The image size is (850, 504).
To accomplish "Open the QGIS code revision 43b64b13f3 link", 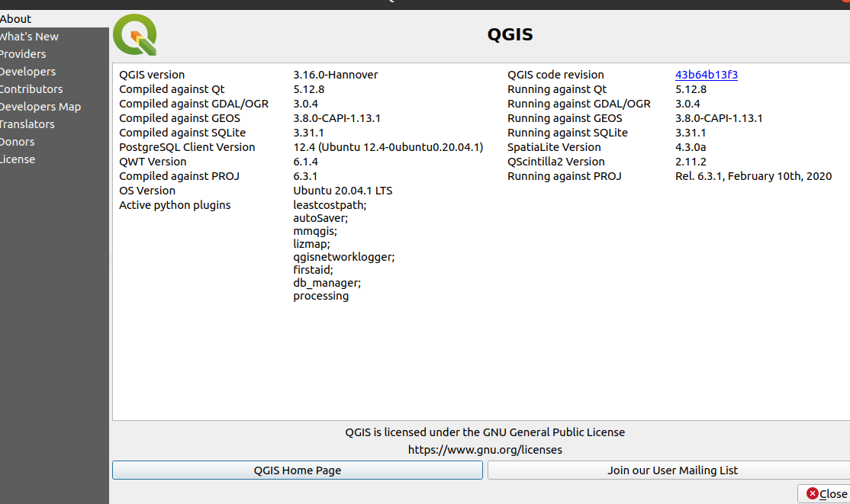I will (x=707, y=74).
